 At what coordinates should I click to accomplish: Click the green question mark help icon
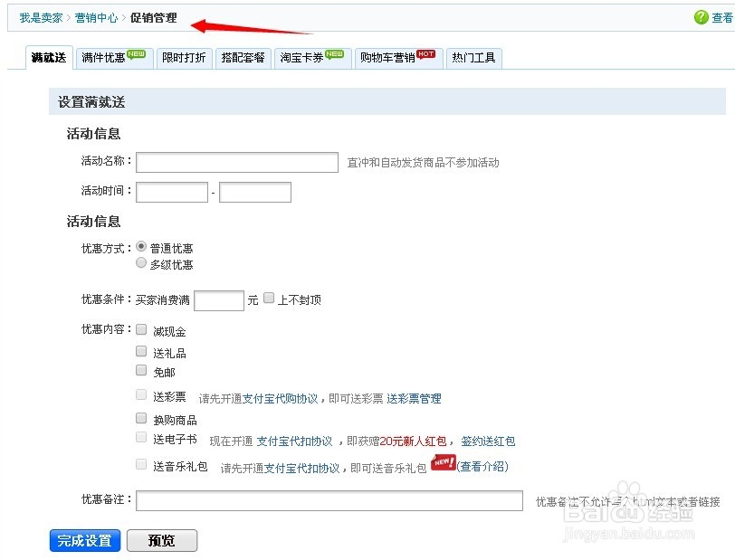point(703,16)
